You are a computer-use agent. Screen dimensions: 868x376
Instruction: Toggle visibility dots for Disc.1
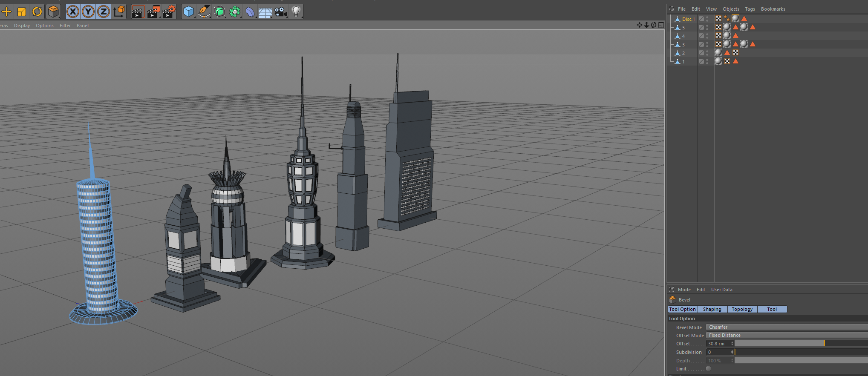tap(707, 19)
